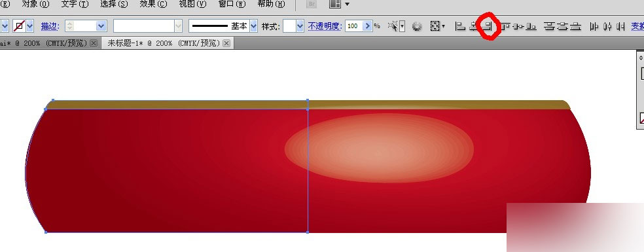Screen dimensions: 644x252
Task: Open the 文字(T) menu
Action: [x=75, y=4]
